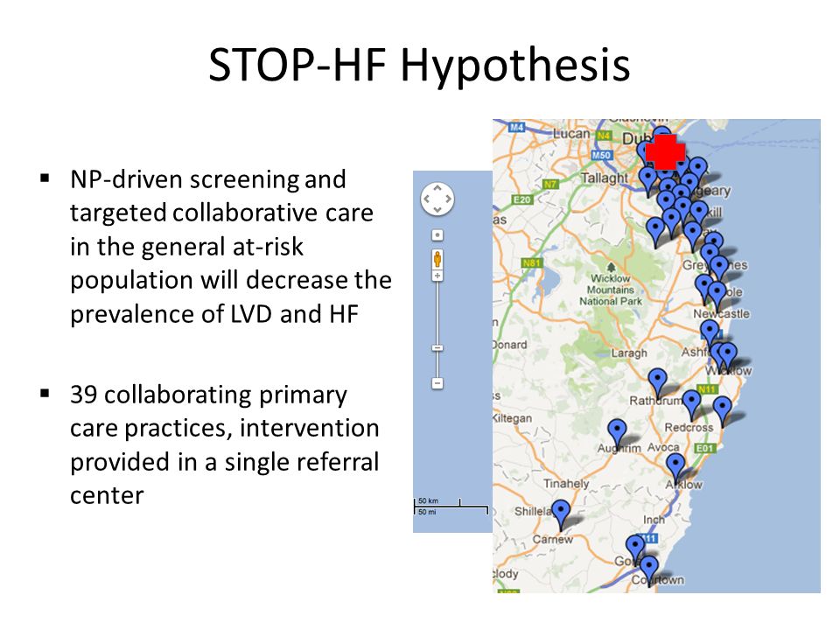Viewport: 840px width, 630px height.
Task: Click 'prevalence of LVD and HF' text
Action: point(214,314)
